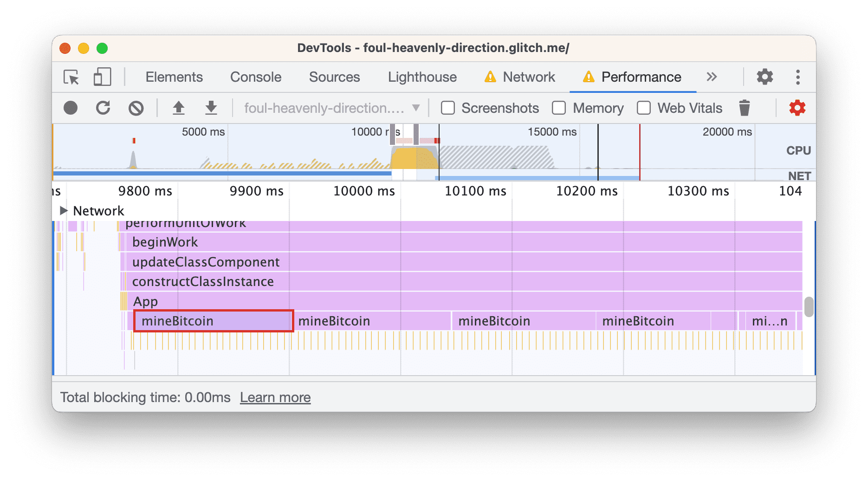
Task: Open capture settings red gear icon
Action: tap(797, 108)
